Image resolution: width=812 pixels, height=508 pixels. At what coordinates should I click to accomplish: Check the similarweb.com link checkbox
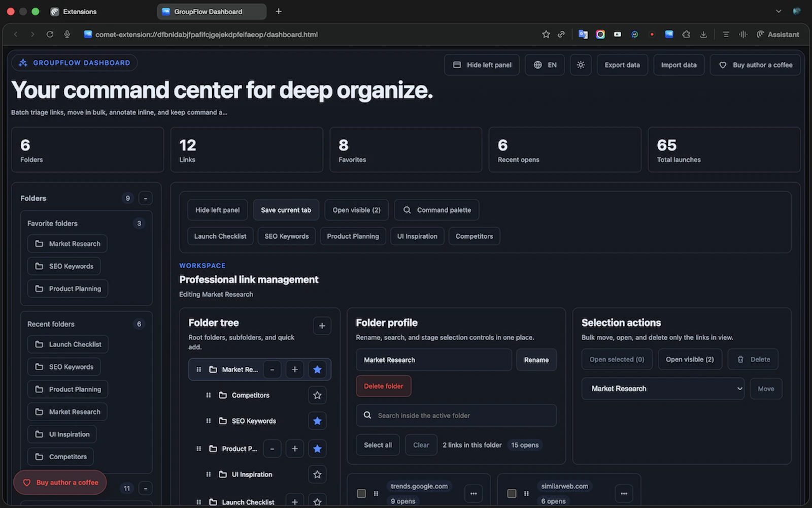(512, 493)
